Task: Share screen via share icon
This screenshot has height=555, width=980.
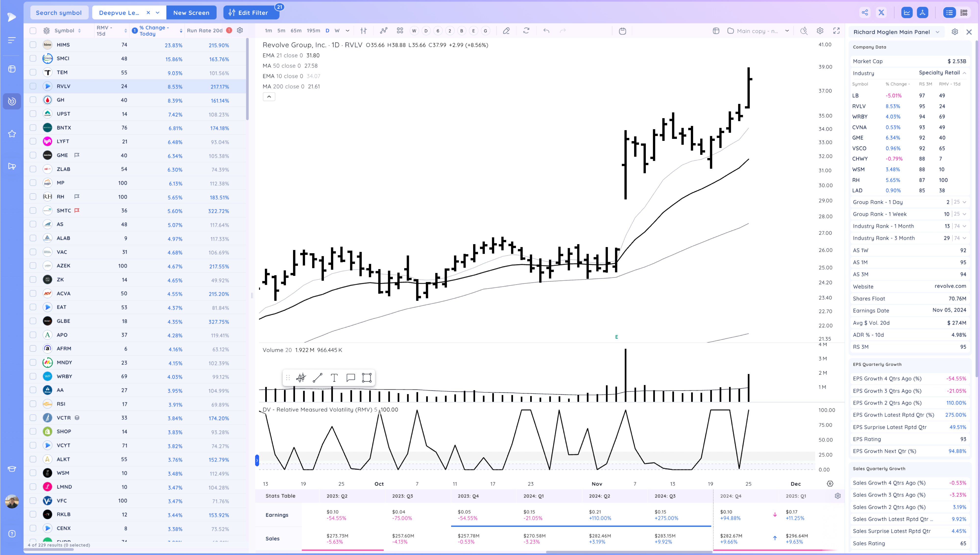Action: pyautogui.click(x=865, y=12)
